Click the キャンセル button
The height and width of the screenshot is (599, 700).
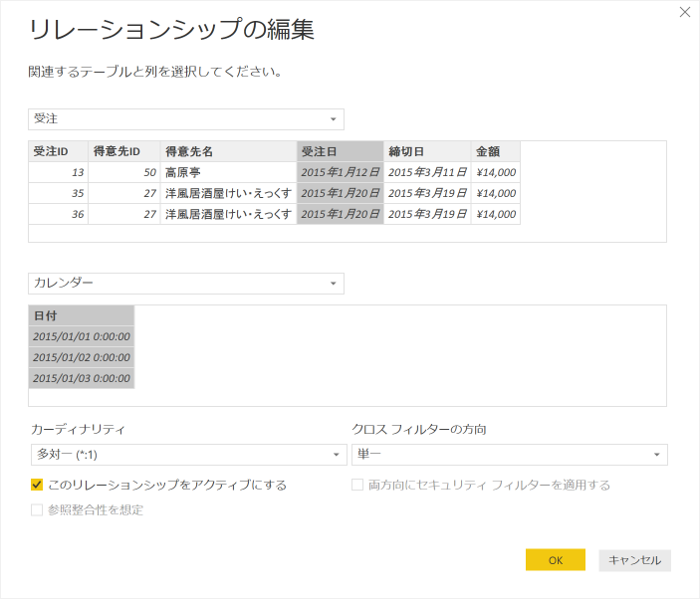[x=634, y=560]
